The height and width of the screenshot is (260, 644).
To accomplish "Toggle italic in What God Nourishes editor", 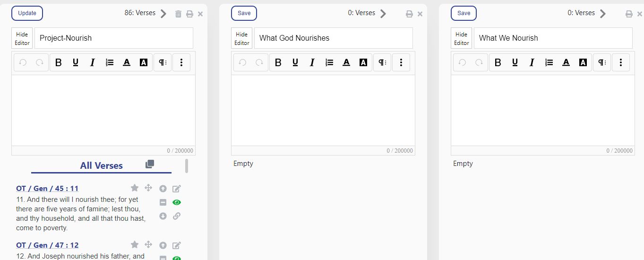I will point(312,62).
